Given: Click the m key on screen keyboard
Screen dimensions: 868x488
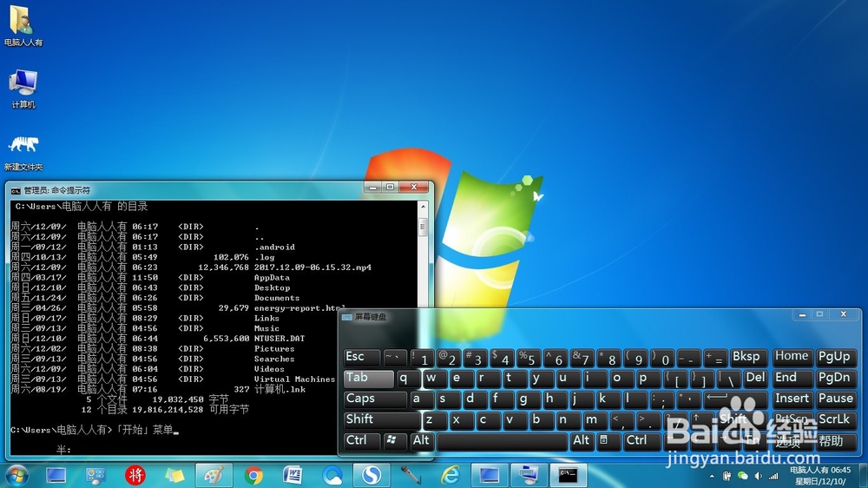Looking at the screenshot, I should click(x=595, y=420).
